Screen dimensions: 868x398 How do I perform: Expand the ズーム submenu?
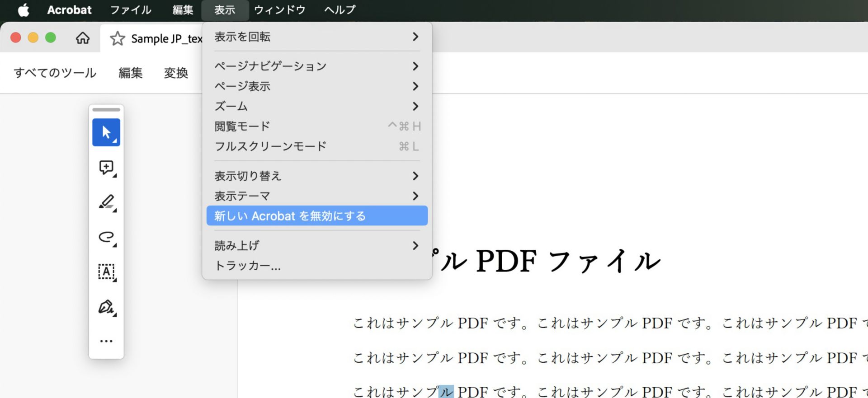317,106
